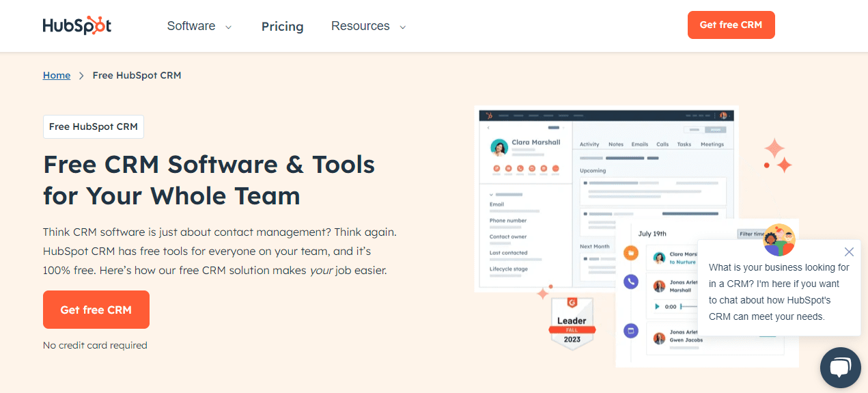The image size is (868, 393).
Task: Click the HubSpot logo
Action: (76, 26)
